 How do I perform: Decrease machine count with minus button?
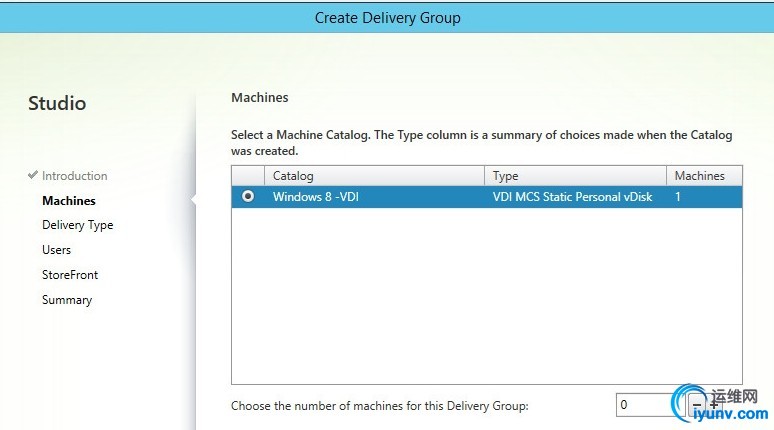click(697, 405)
